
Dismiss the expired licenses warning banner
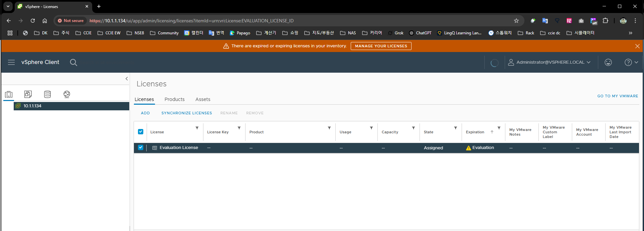637,46
